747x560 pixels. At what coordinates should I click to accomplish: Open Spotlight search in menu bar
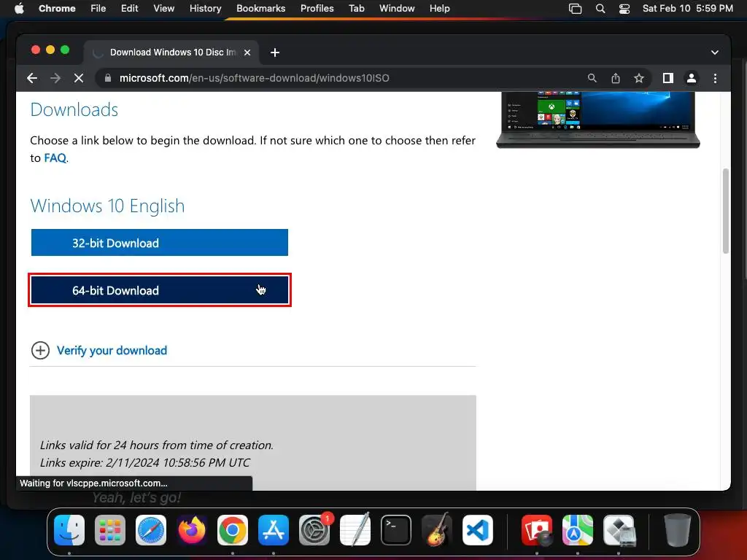click(x=600, y=9)
